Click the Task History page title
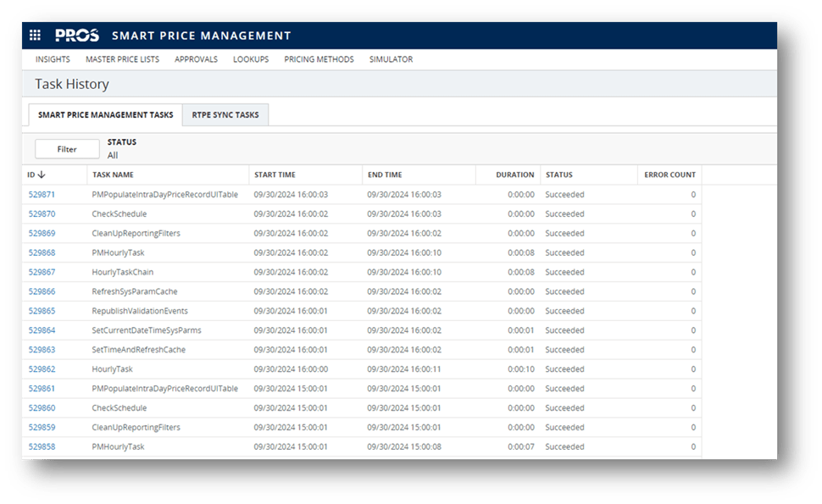822x504 pixels. coord(72,84)
